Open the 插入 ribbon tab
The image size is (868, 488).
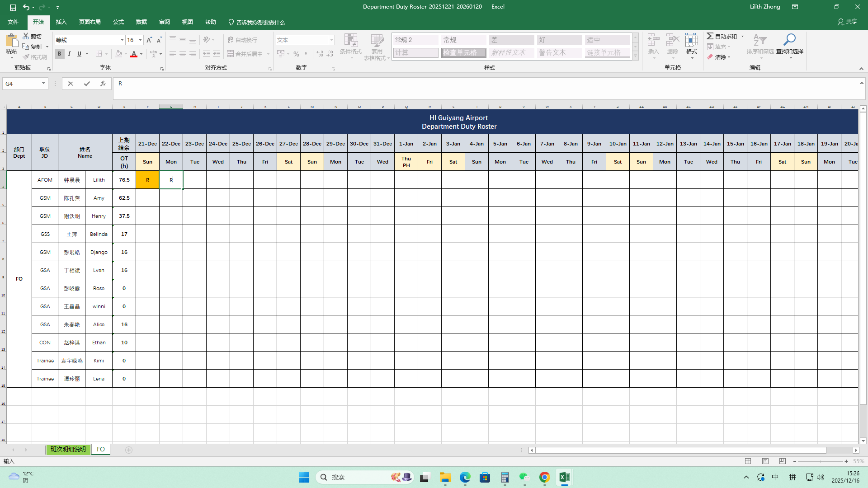click(x=61, y=22)
